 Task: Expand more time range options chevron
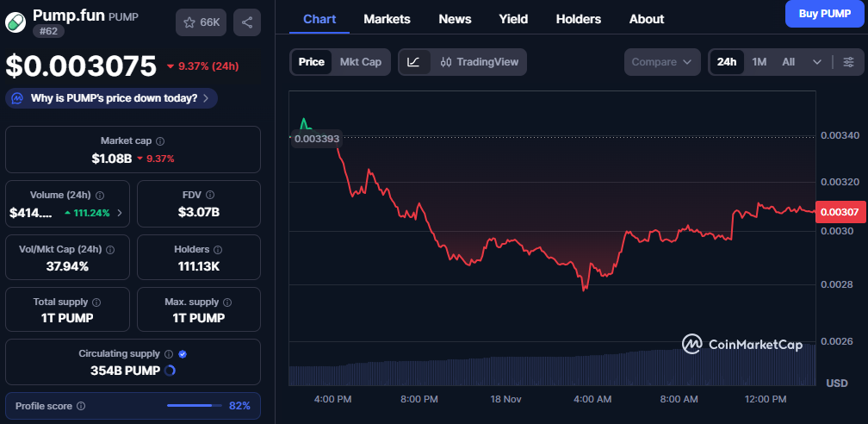tap(816, 62)
